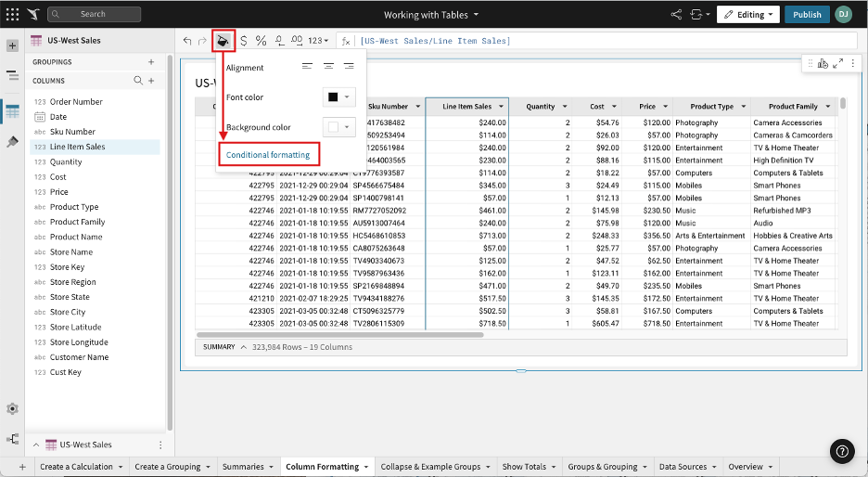Viewport: 868px width, 477px height.
Task: Open the help question mark button
Action: tap(842, 452)
